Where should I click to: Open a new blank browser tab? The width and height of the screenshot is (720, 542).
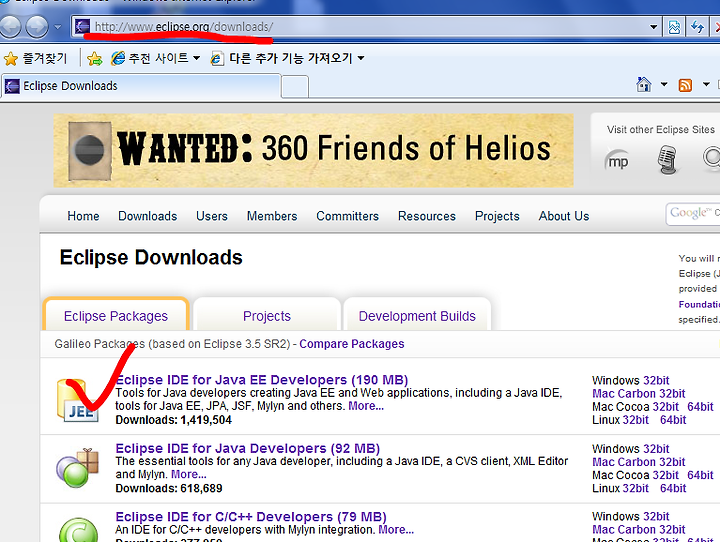click(294, 87)
